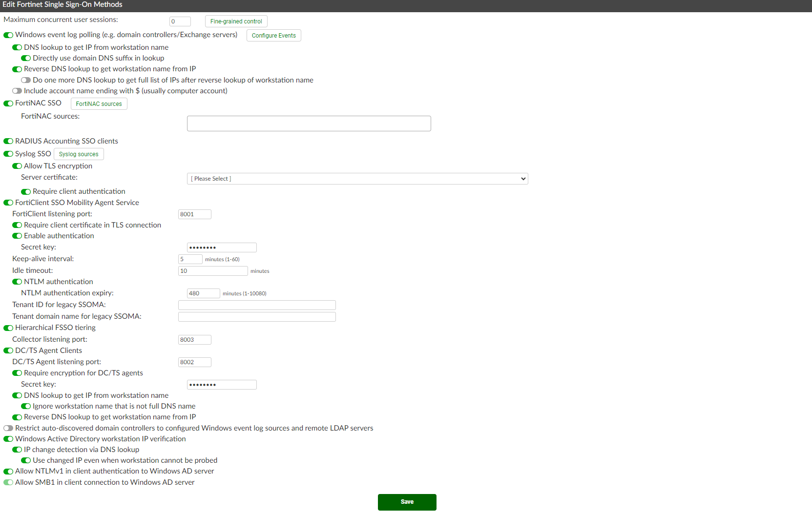Click Tenant domain name for legacy SSOMA field
The height and width of the screenshot is (515, 812).
(x=257, y=317)
